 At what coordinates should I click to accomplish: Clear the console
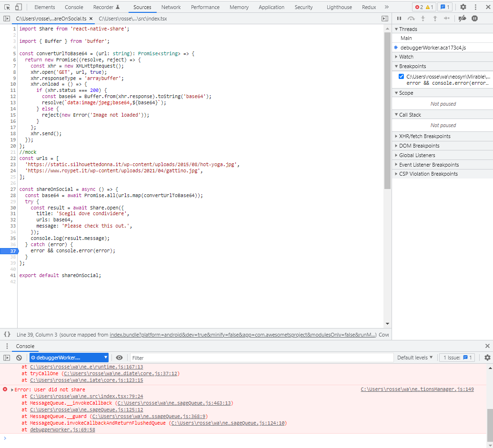pyautogui.click(x=19, y=358)
